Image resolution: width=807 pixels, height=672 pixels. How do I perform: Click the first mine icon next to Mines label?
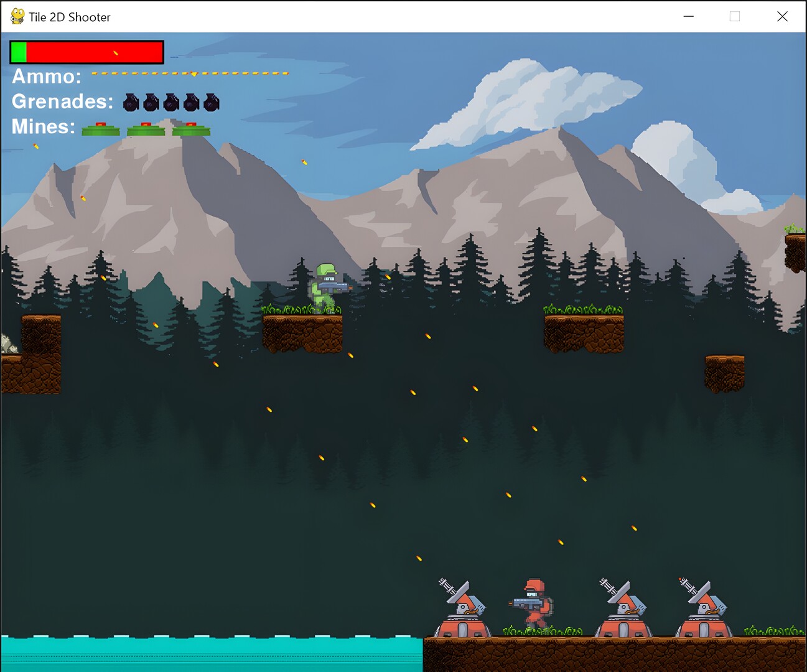[x=100, y=128]
